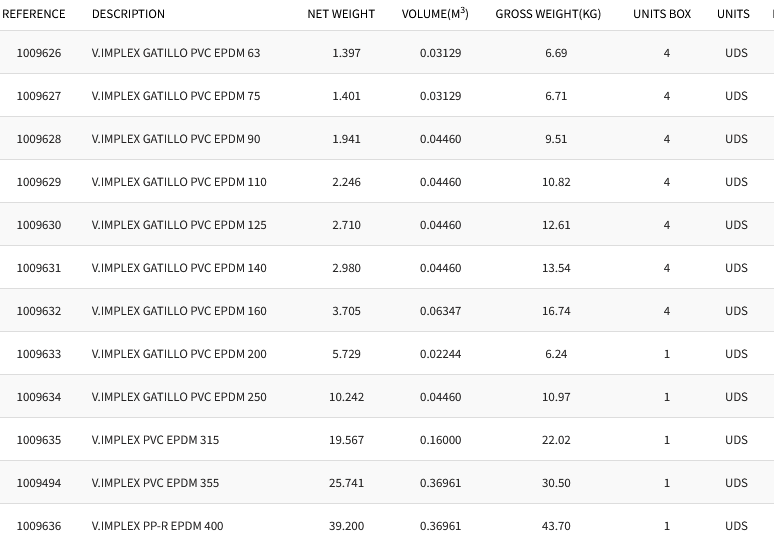The width and height of the screenshot is (774, 542).
Task: Click net weight value 3.705
Action: 346,311
